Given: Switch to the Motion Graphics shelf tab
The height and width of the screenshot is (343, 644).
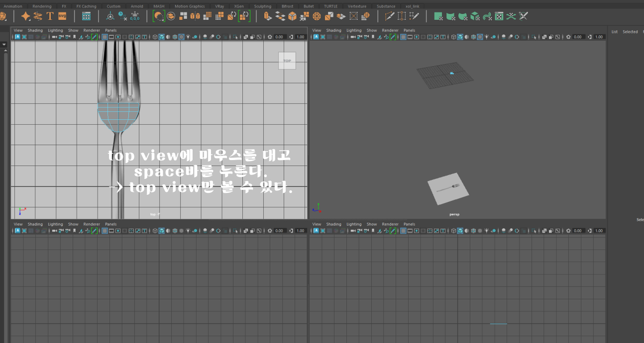Looking at the screenshot, I should (190, 6).
